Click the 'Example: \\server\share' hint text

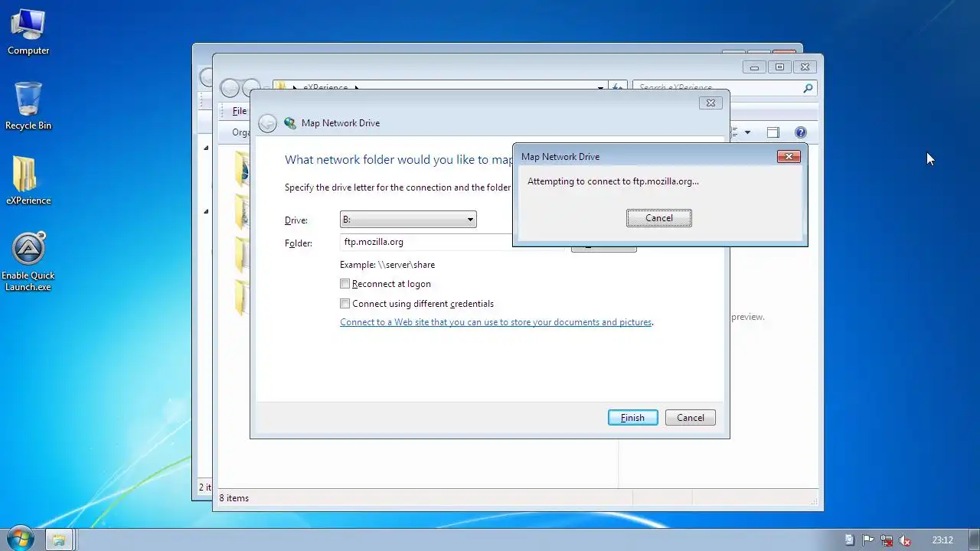387,265
